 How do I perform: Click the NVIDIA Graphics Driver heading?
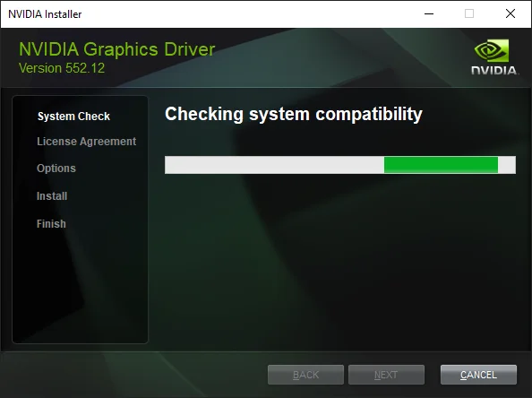tap(116, 49)
